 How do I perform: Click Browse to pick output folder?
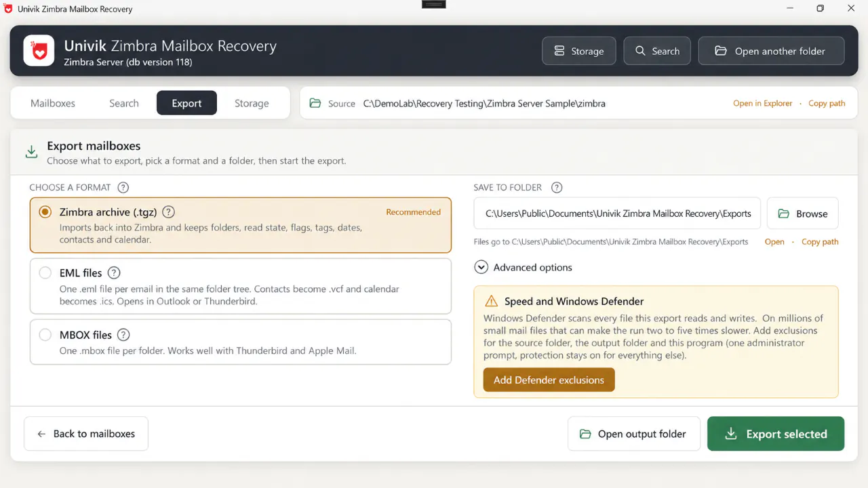tap(803, 213)
